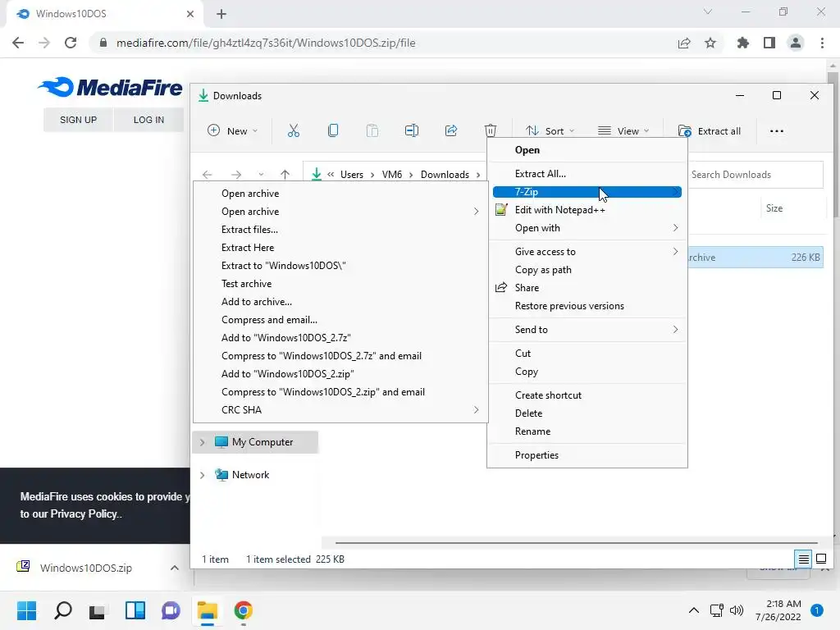This screenshot has height=630, width=840.
Task: Open Chrome side panel icon
Action: (769, 43)
